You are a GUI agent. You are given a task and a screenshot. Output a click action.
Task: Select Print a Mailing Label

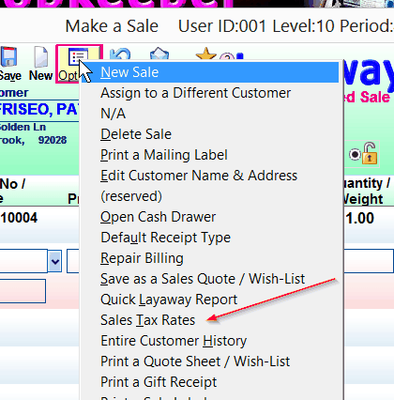pos(209,155)
